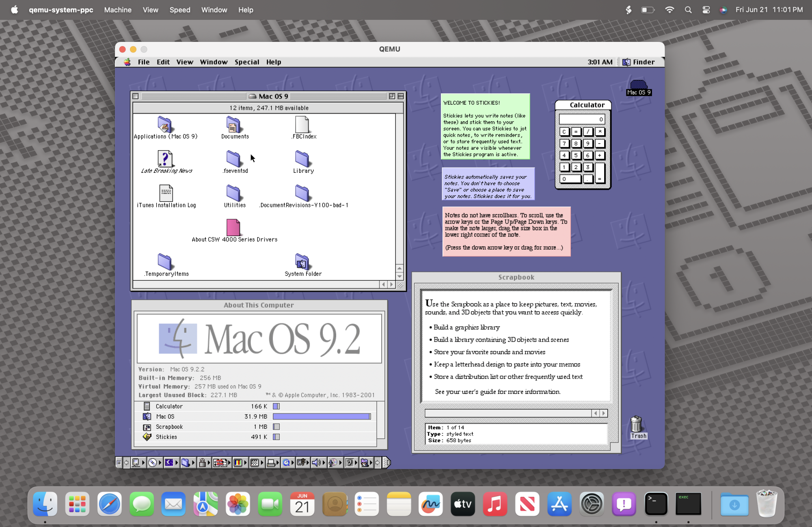Collapse the Control Strip using its end tab
The image size is (812, 527).
(x=387, y=462)
